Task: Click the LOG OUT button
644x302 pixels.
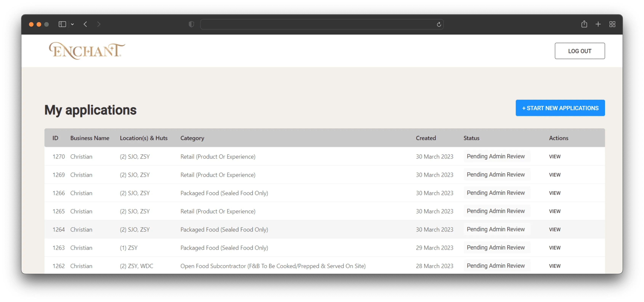Action: coord(579,51)
